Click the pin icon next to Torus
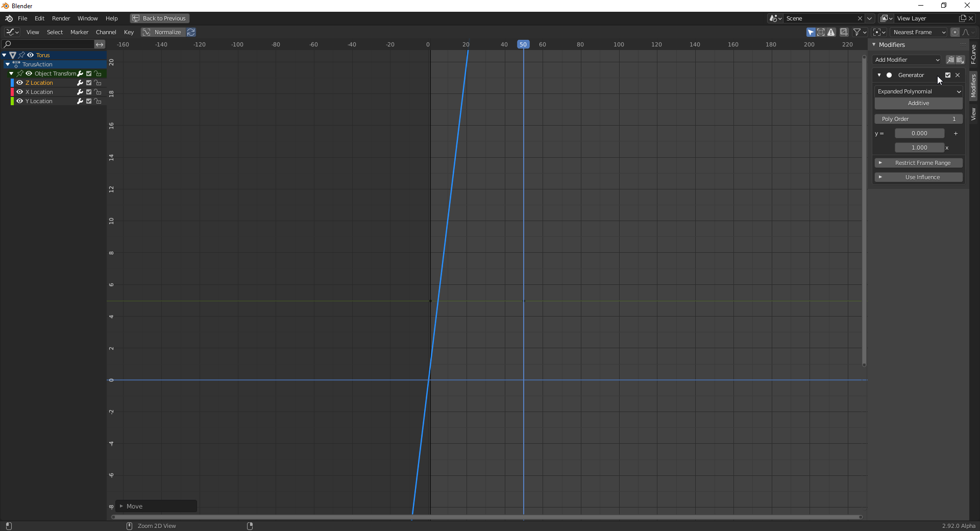Screen dimensions: 980x531 tap(21, 55)
